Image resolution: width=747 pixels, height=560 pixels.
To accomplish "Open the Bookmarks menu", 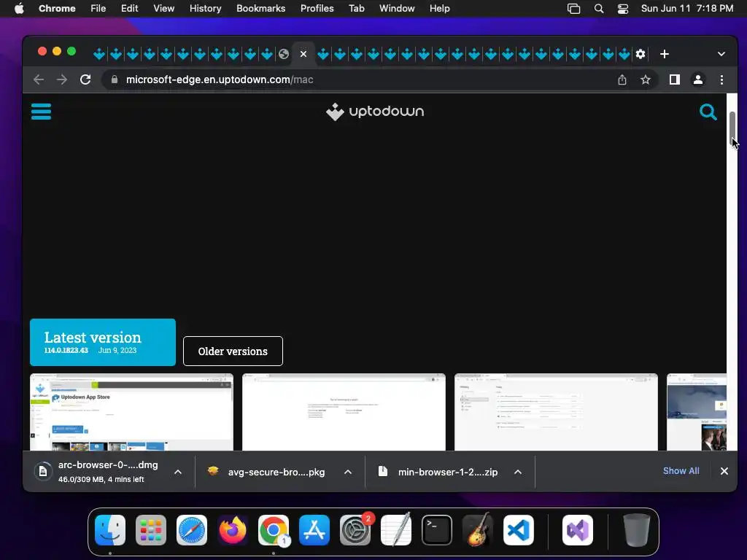I will [260, 8].
